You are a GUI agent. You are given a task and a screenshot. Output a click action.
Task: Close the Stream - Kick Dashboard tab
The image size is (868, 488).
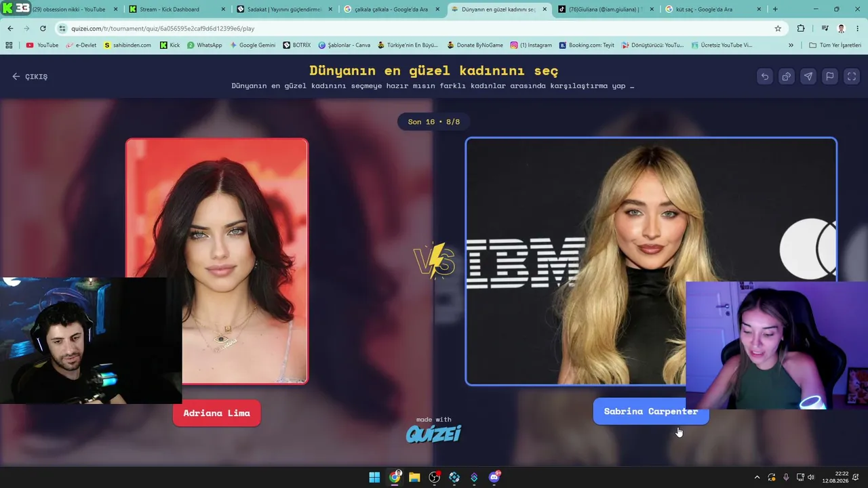coord(222,9)
